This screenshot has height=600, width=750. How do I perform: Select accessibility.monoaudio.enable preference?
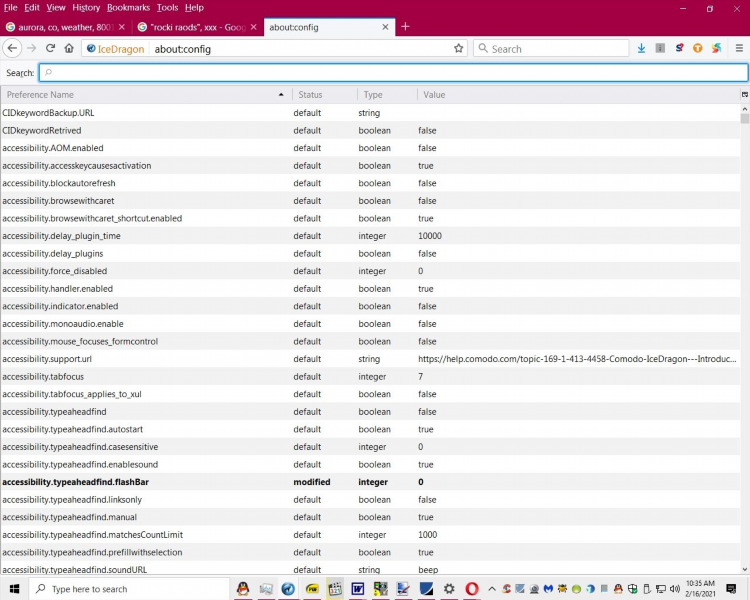(370, 323)
